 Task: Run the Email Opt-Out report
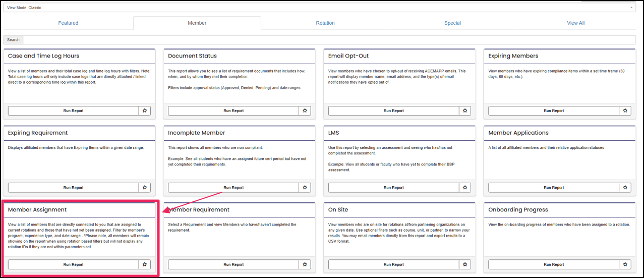click(394, 110)
